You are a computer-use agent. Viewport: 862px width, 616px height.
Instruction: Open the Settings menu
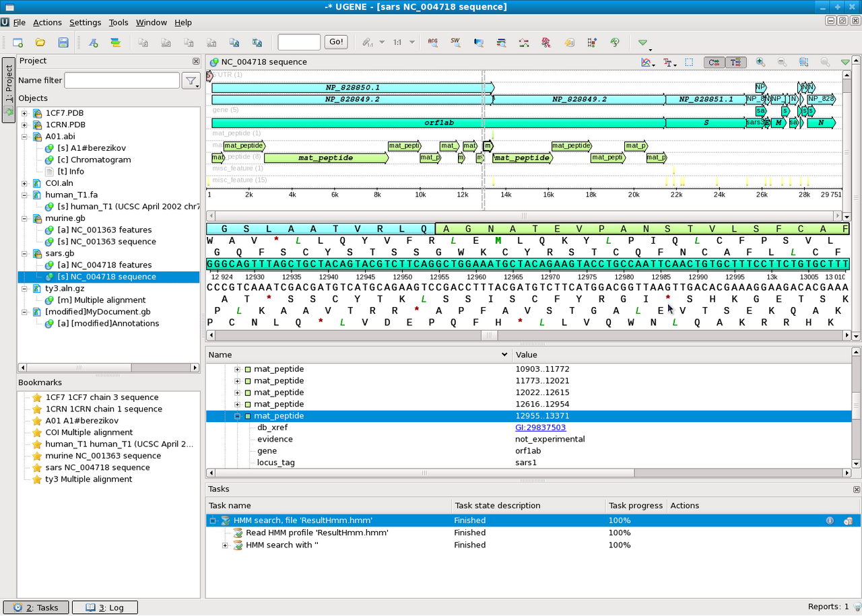(x=85, y=22)
